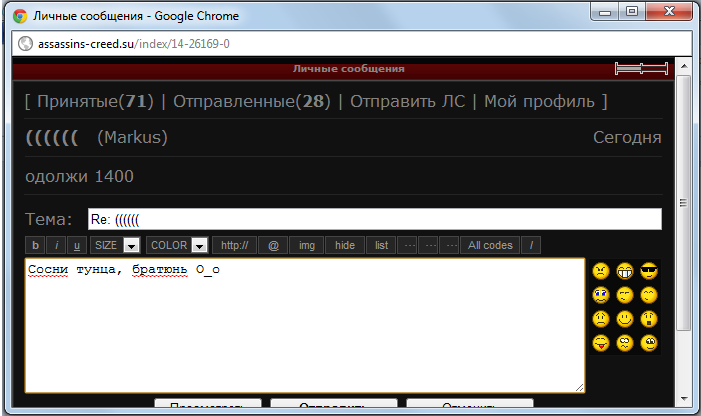Toggle bold formatting with the b button

coord(35,245)
